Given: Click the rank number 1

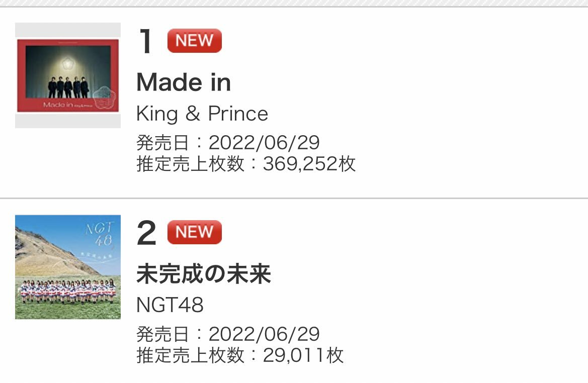Looking at the screenshot, I should (145, 41).
